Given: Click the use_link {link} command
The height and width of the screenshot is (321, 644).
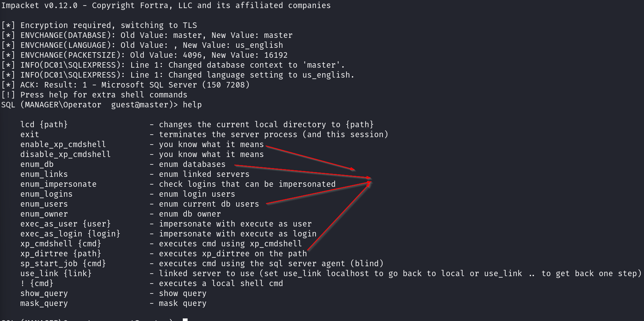Looking at the screenshot, I should coord(56,274).
